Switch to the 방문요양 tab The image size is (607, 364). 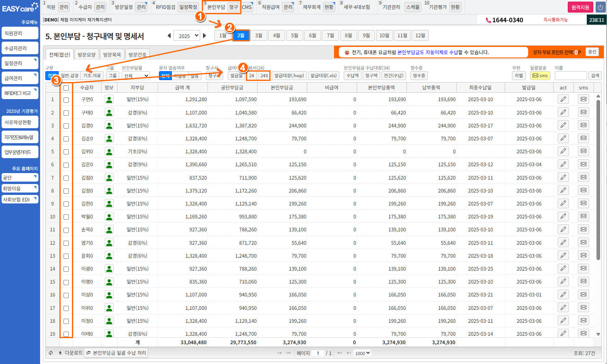[x=87, y=55]
